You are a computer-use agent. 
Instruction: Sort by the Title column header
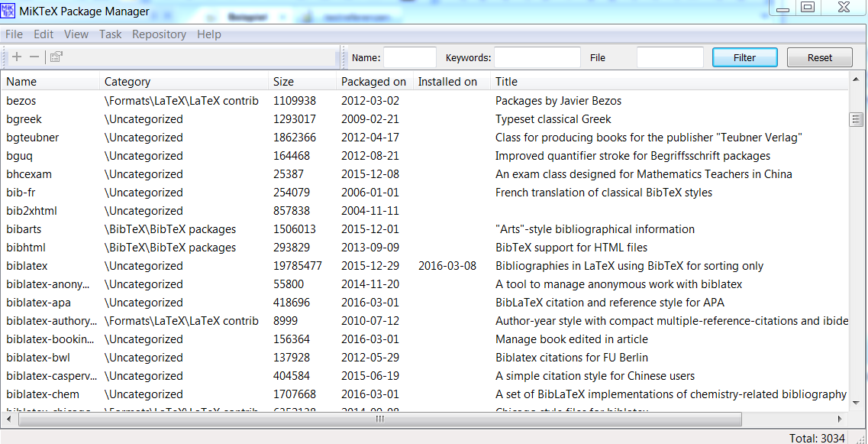(x=670, y=82)
